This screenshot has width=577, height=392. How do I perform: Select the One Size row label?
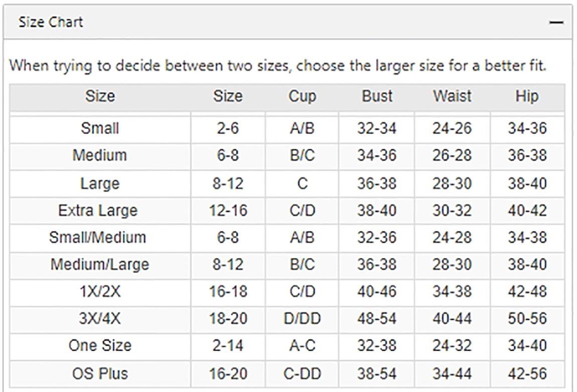pyautogui.click(x=100, y=346)
